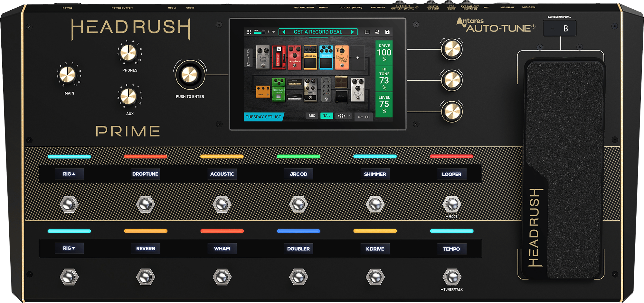644x303 pixels.
Task: Toggle the OUT stereo link button
Action: tap(364, 117)
